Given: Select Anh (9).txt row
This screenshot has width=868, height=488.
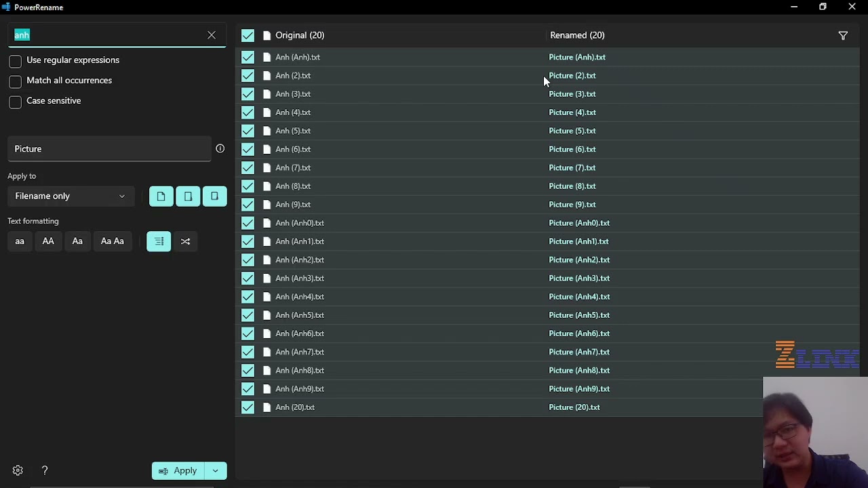Looking at the screenshot, I should click(x=547, y=205).
